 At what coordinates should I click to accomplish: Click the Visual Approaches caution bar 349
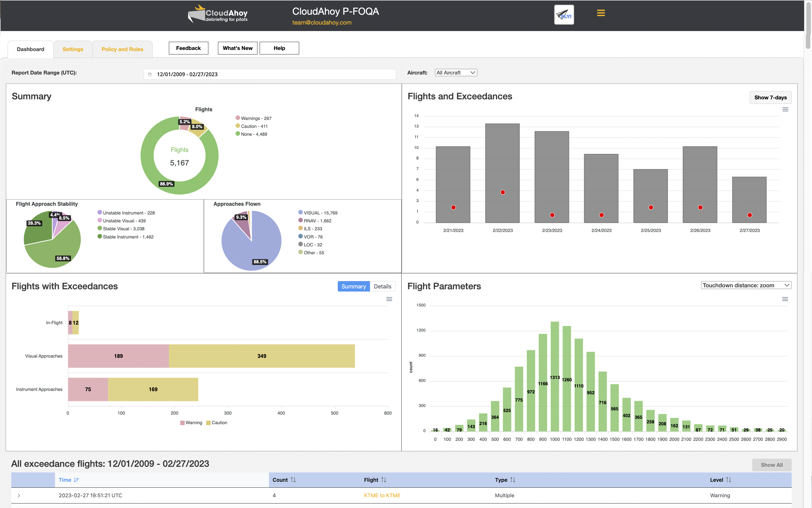tap(262, 356)
